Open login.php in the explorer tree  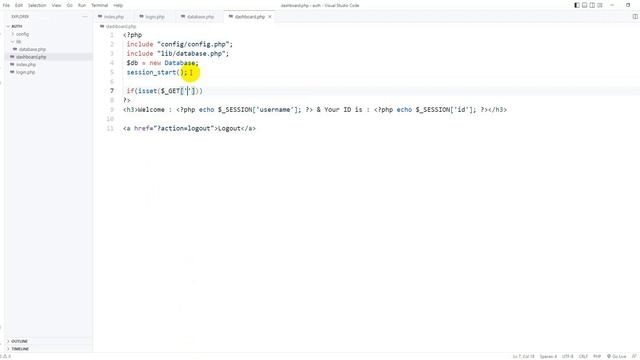25,72
